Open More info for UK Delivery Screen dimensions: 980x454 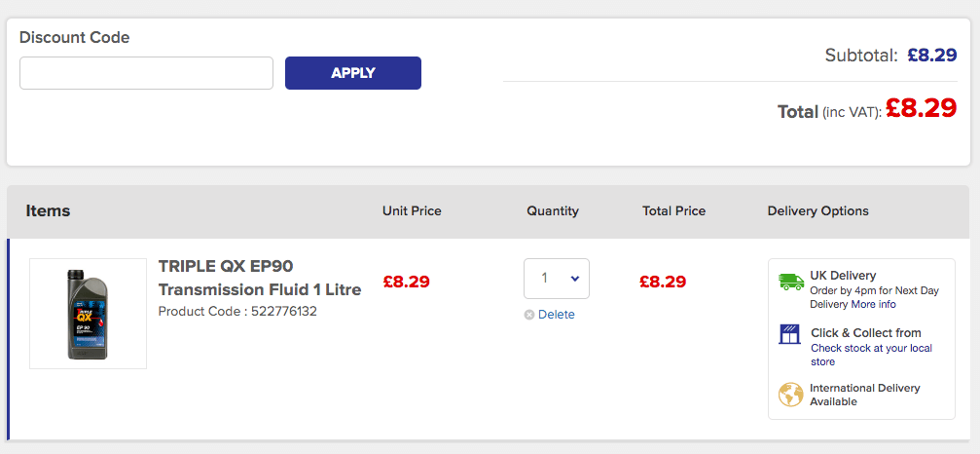click(x=873, y=305)
